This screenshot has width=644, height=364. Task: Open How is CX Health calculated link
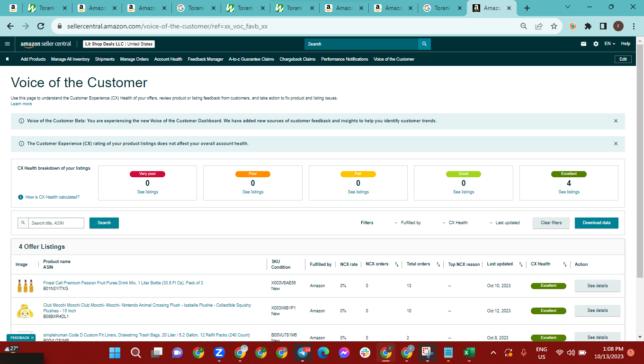click(53, 197)
